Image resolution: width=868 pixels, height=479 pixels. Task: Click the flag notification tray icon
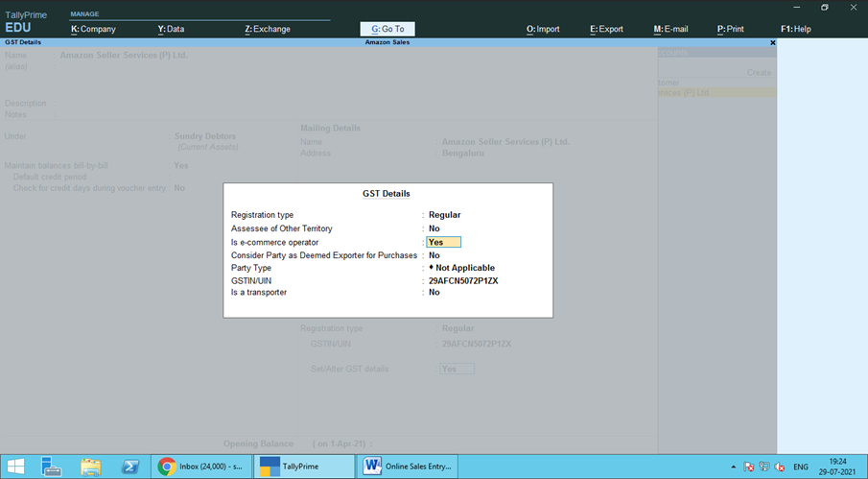[x=749, y=467]
